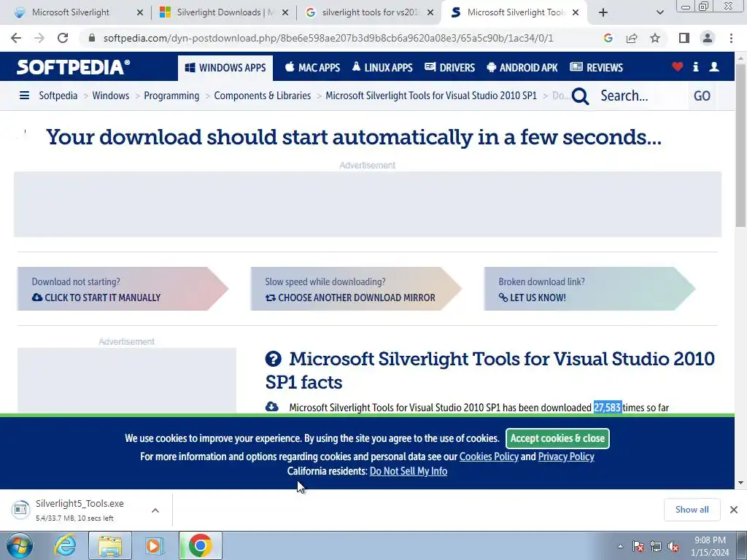The width and height of the screenshot is (747, 560).
Task: Click the page vertical scrollbar thumb
Action: (740, 145)
